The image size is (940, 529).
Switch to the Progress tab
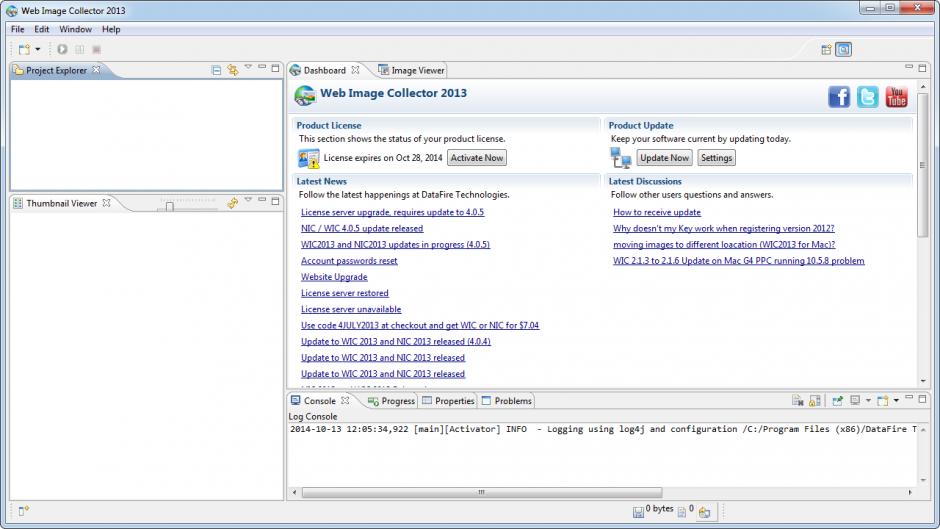(391, 401)
